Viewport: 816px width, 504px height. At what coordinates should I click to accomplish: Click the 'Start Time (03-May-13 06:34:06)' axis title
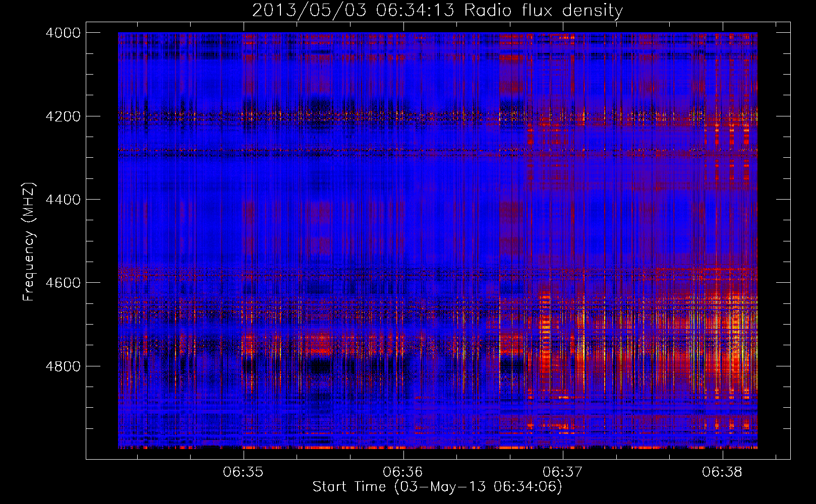[437, 487]
